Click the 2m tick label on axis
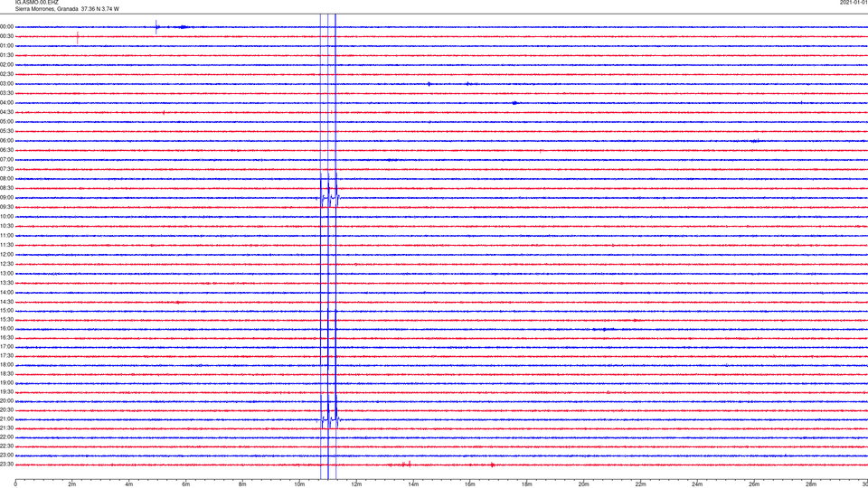This screenshot has height=488, width=868. pyautogui.click(x=72, y=484)
